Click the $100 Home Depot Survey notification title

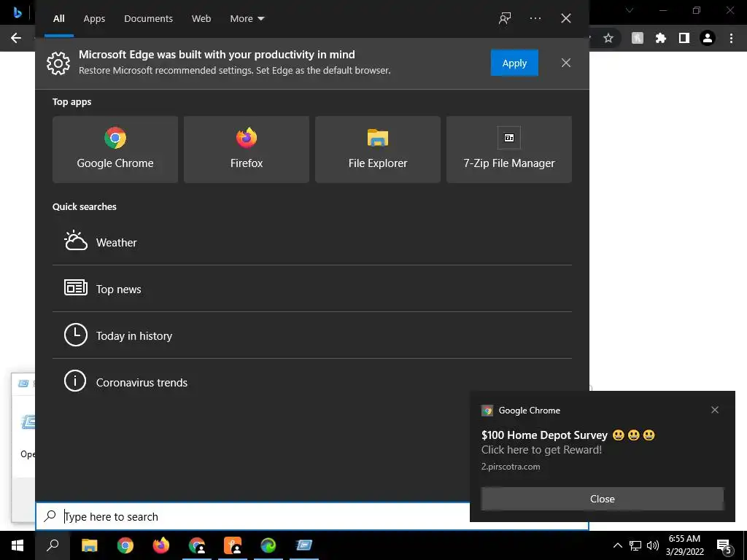544,435
